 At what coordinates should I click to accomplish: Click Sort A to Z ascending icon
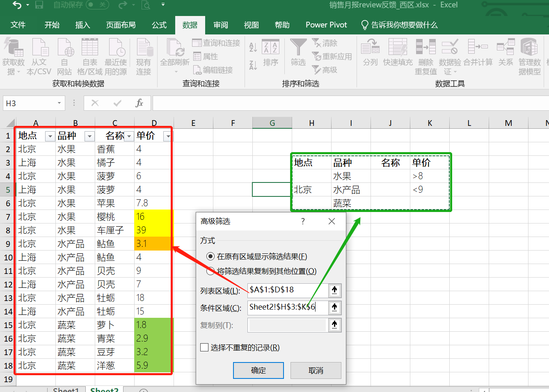click(253, 47)
